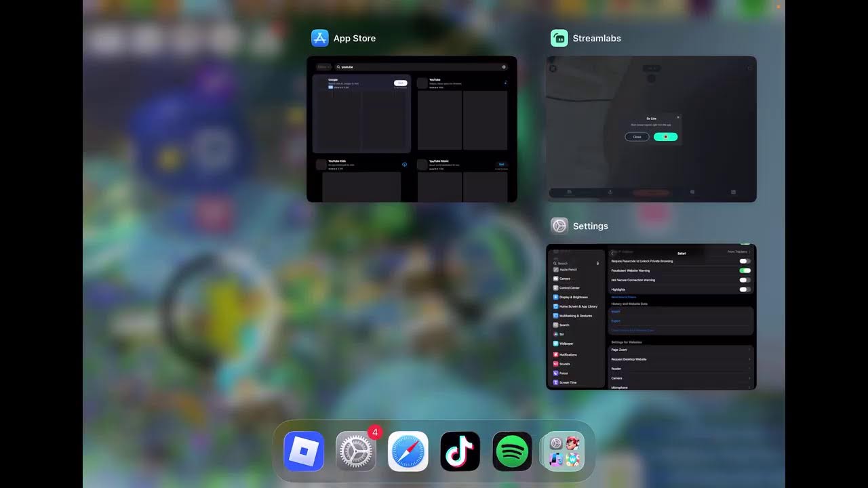
Task: Open Wallpaper in the Settings sidebar
Action: tap(576, 344)
